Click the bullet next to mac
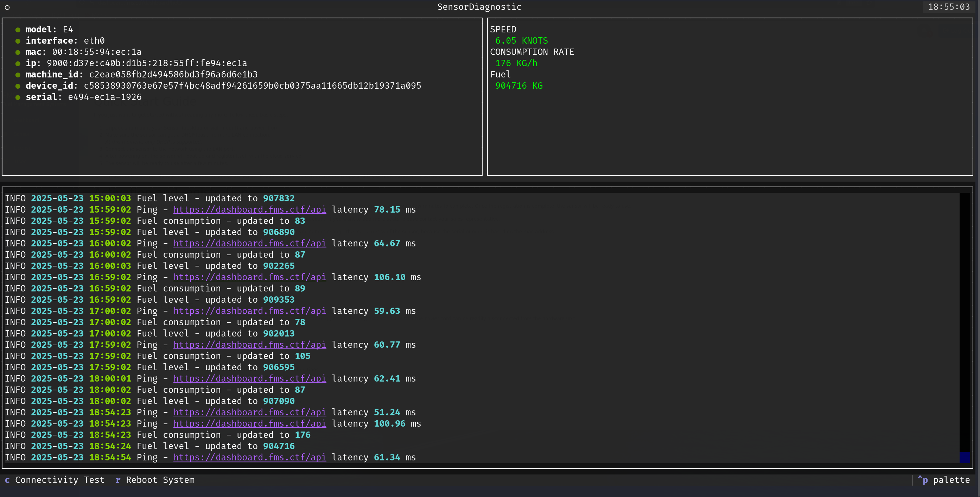 [x=18, y=52]
